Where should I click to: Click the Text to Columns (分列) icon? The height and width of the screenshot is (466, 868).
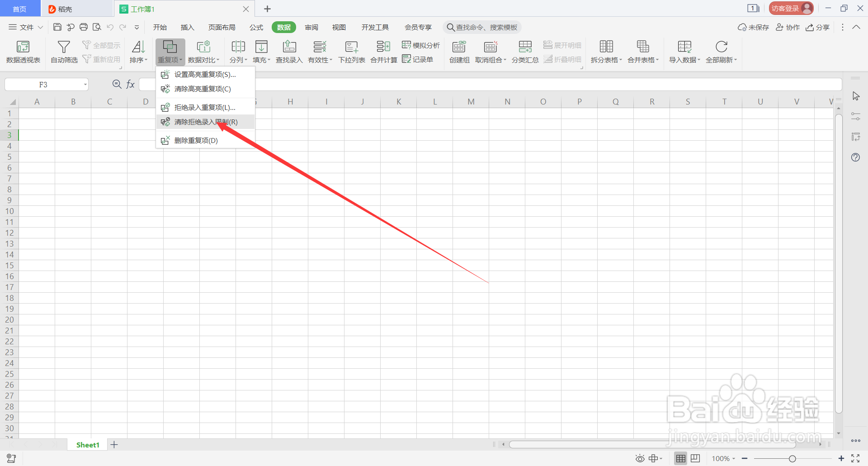point(238,47)
